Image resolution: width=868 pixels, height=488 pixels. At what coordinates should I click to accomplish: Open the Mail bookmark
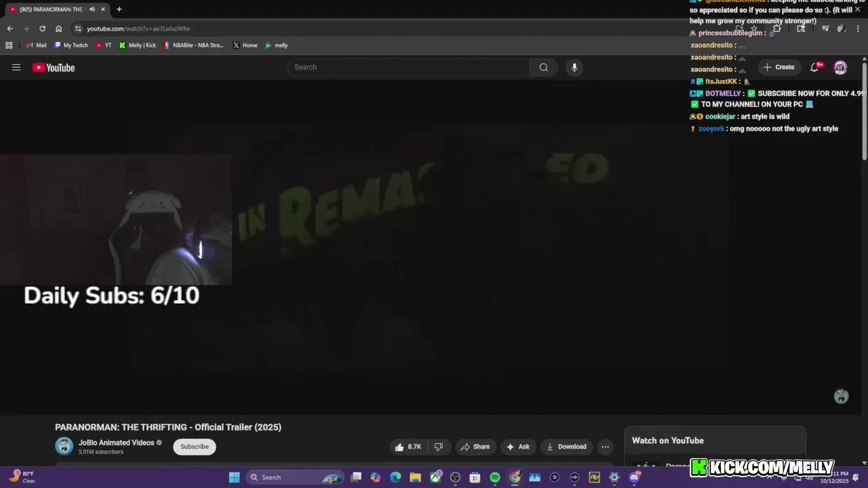tap(37, 45)
